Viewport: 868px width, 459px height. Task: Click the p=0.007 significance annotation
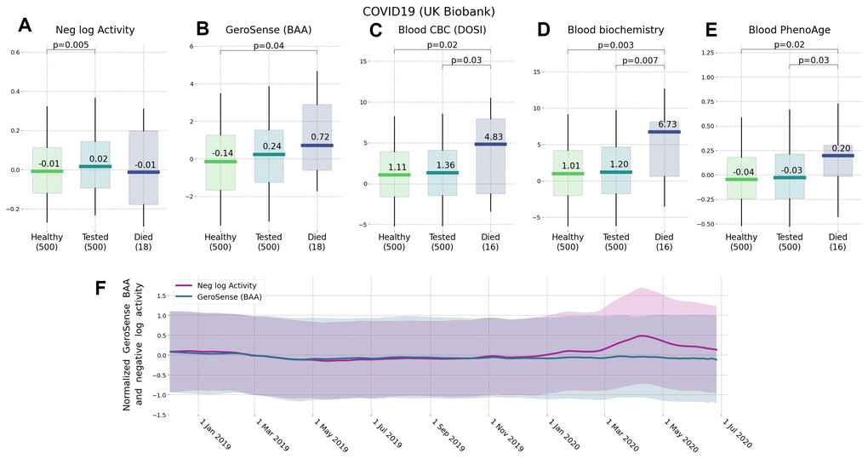639,60
